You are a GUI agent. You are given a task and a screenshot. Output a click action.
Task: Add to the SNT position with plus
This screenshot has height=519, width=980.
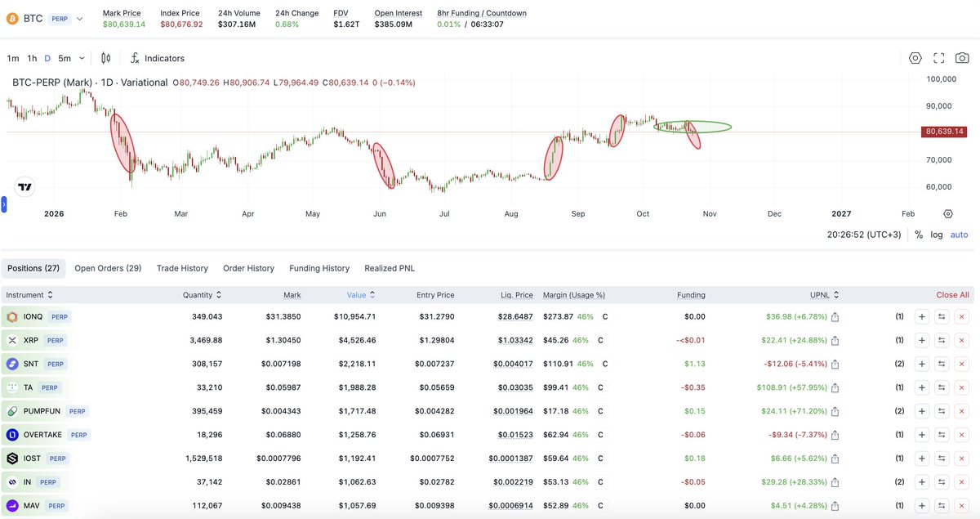tap(922, 364)
